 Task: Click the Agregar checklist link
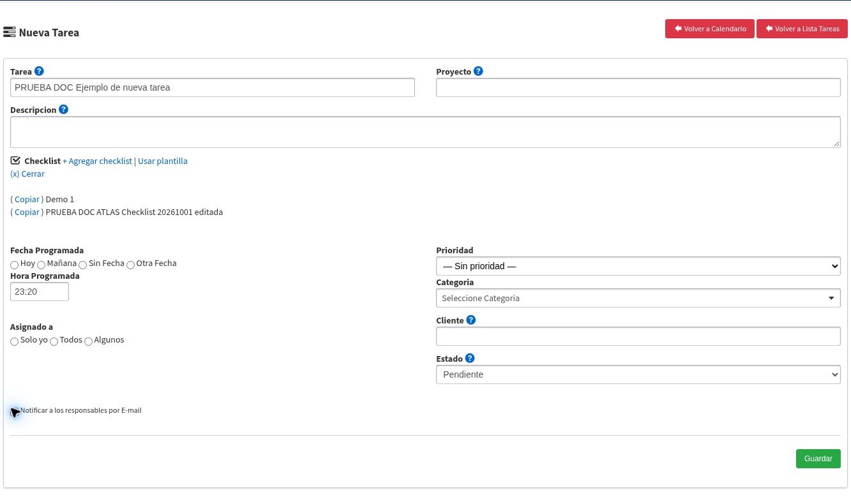[x=97, y=161]
